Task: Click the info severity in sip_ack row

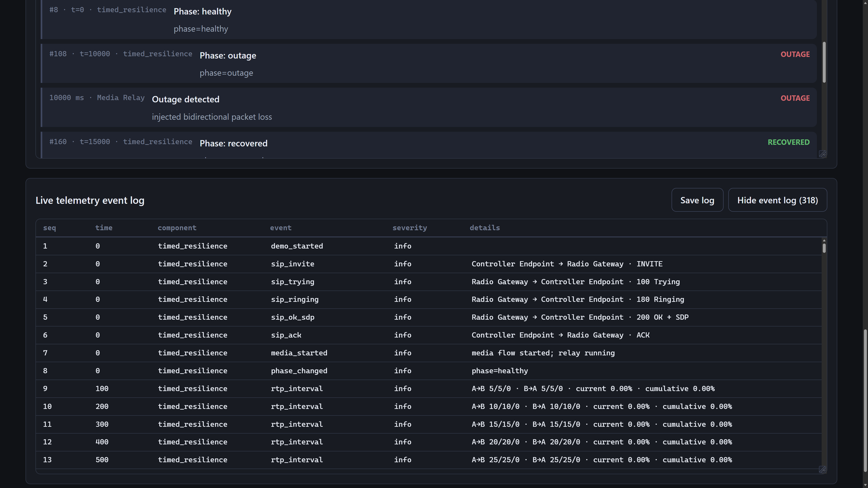Action: (403, 335)
